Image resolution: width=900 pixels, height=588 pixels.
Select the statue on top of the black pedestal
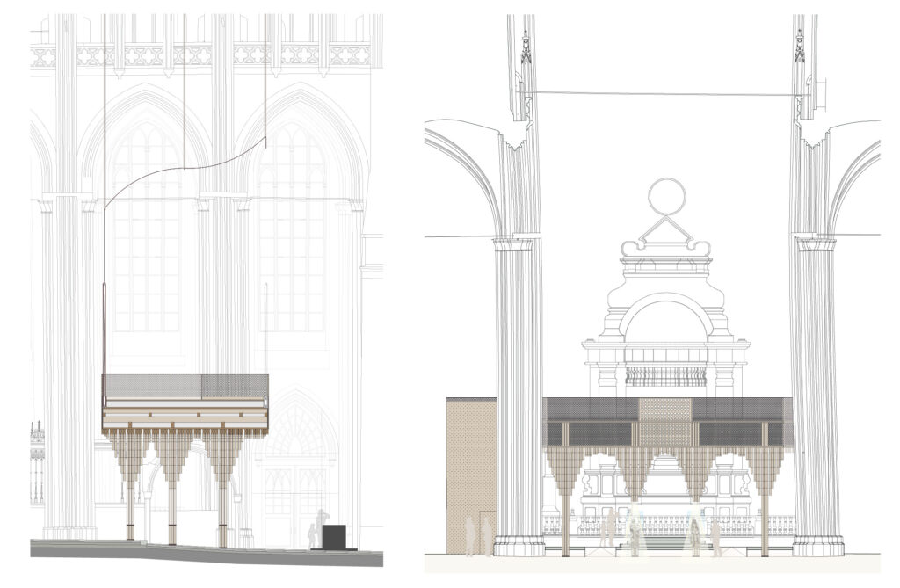pyautogui.click(x=322, y=517)
